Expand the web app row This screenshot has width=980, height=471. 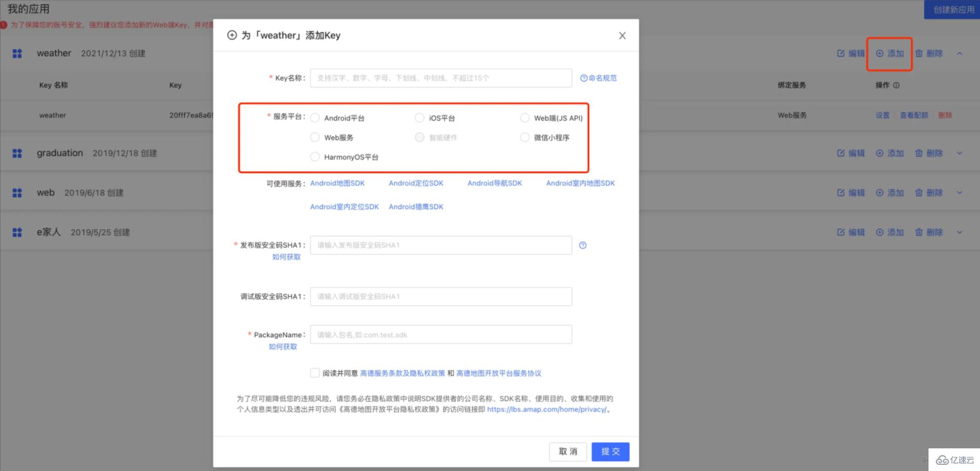[x=959, y=193]
